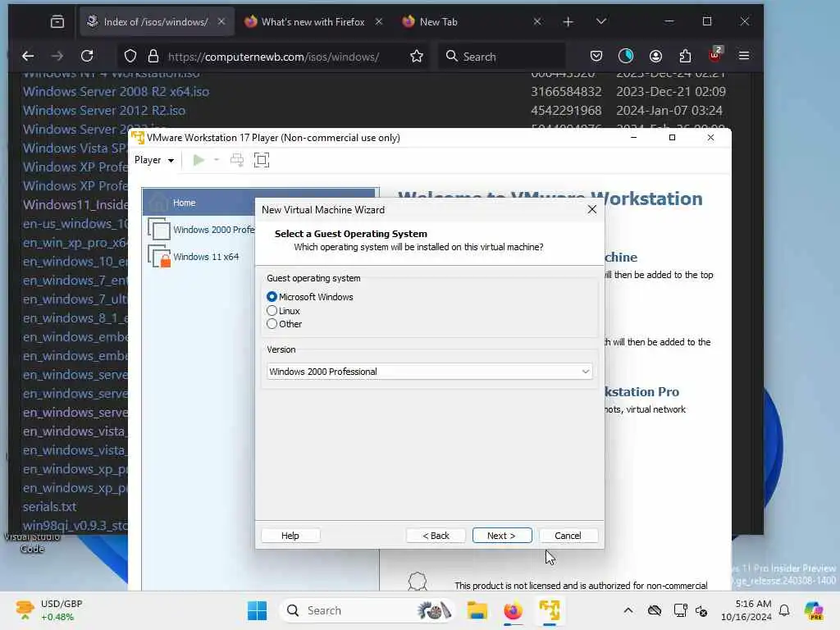This screenshot has height=630, width=840.
Task: Open the Firefox account icon
Action: 655,57
